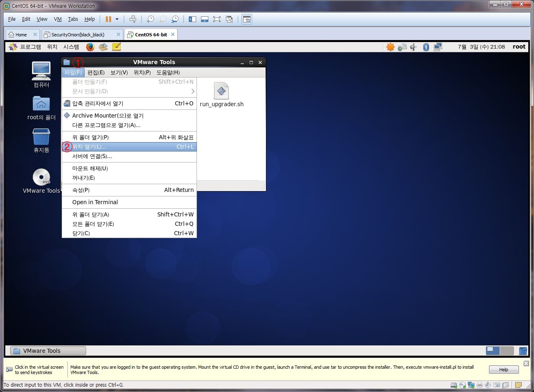Open the 도움말(H) menu

click(168, 73)
